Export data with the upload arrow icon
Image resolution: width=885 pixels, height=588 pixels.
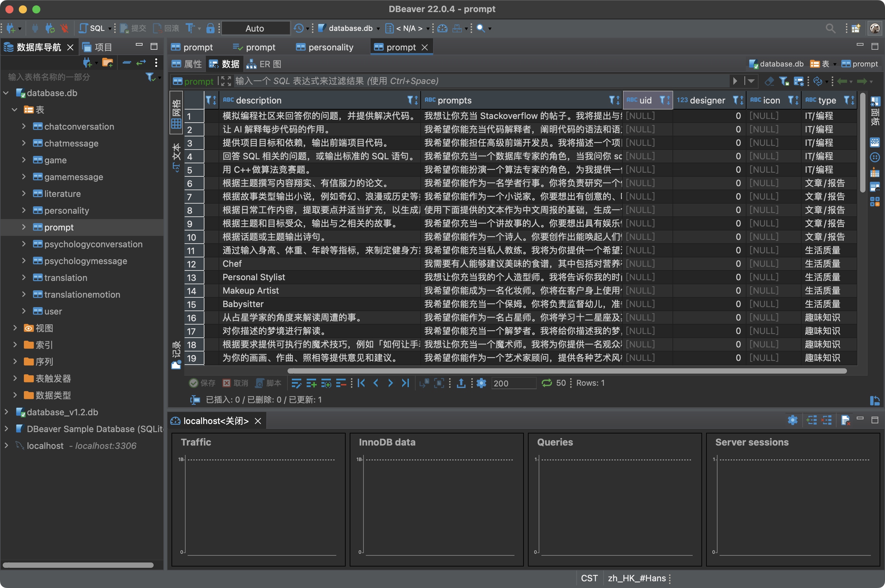coord(461,383)
